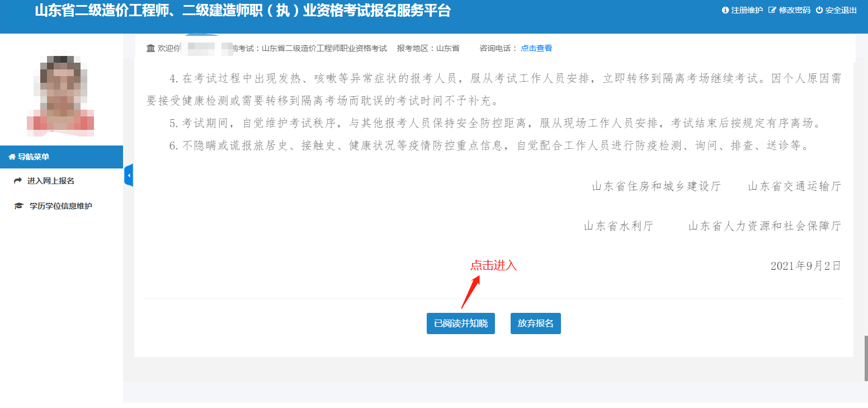Click the institution icon beside the welcome text
This screenshot has width=868, height=408.
150,48
